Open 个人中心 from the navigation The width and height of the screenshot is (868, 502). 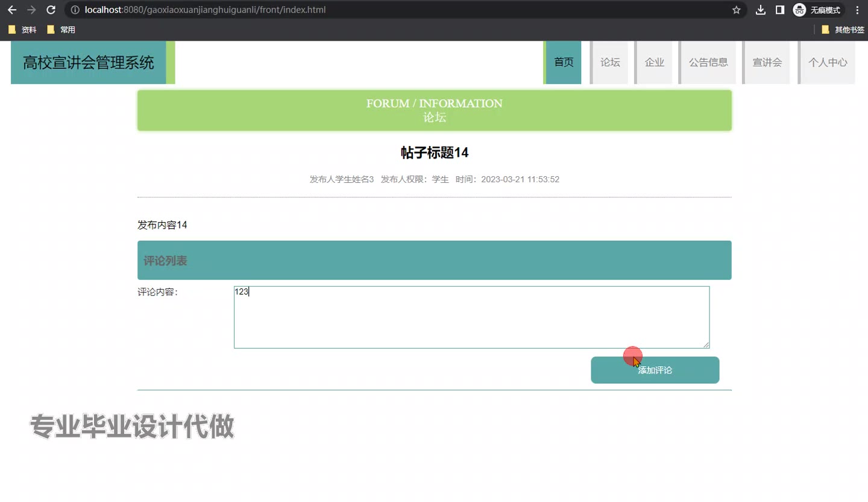(828, 62)
